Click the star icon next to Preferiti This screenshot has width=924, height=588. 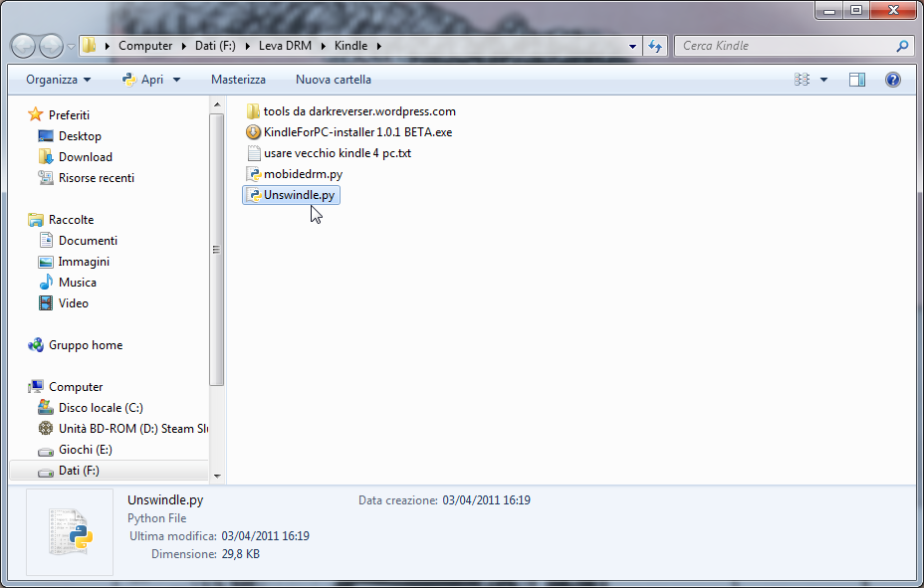[36, 114]
